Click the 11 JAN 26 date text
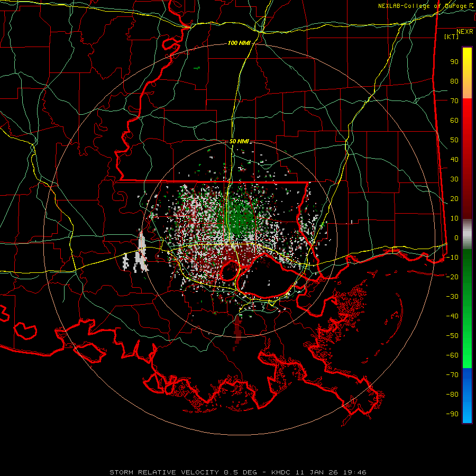 click(316, 472)
